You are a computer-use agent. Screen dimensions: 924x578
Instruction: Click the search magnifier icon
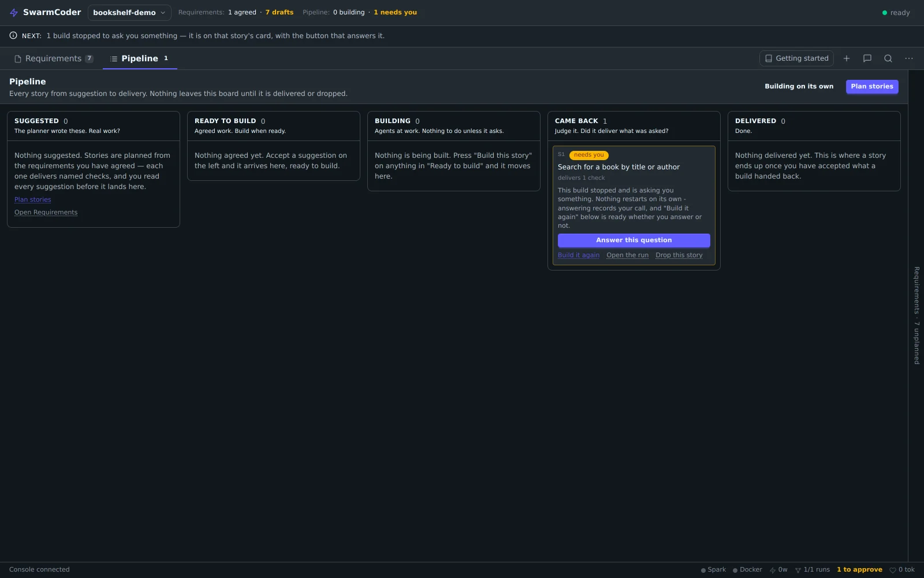[x=888, y=58]
